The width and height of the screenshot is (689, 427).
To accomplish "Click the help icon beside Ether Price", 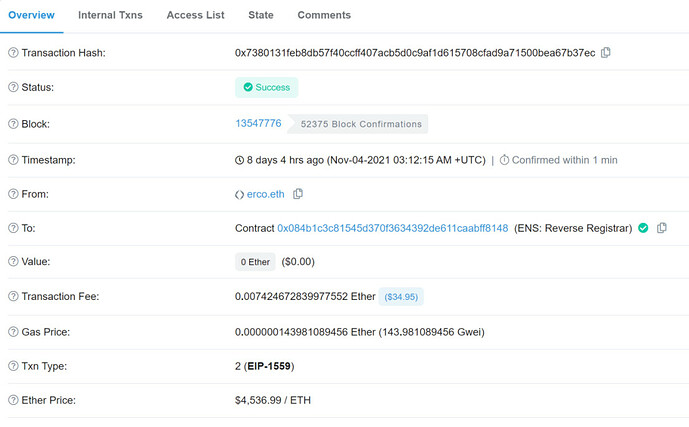I will (13, 400).
